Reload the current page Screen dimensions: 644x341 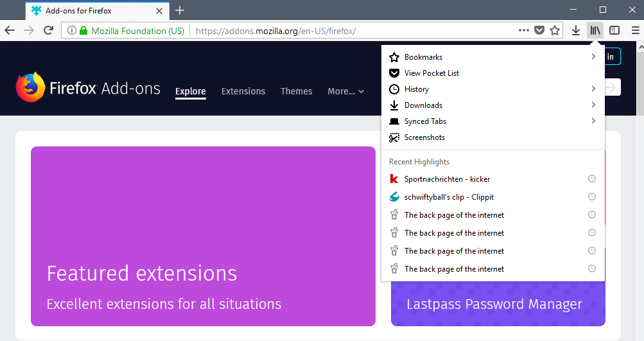click(x=48, y=30)
